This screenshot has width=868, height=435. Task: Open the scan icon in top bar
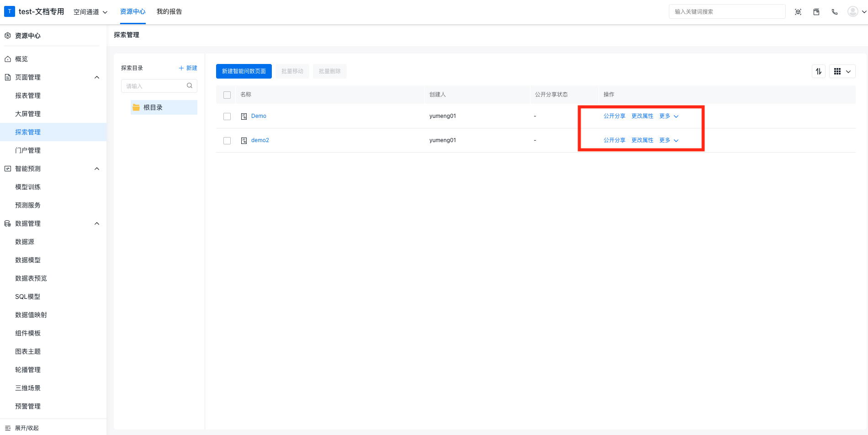click(798, 12)
